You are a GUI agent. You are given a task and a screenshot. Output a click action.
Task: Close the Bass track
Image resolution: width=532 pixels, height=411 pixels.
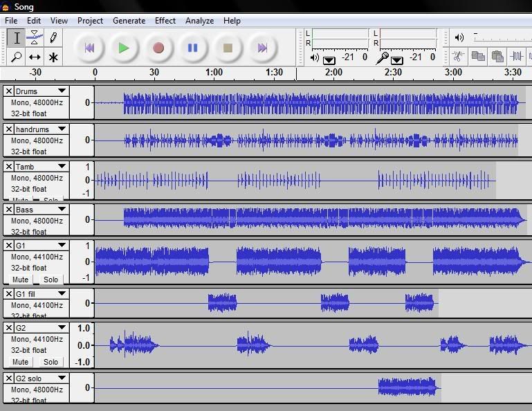click(x=9, y=210)
